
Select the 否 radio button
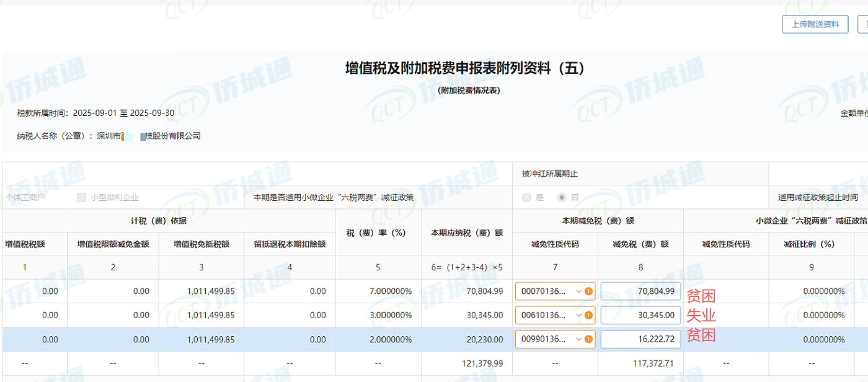pyautogui.click(x=562, y=197)
